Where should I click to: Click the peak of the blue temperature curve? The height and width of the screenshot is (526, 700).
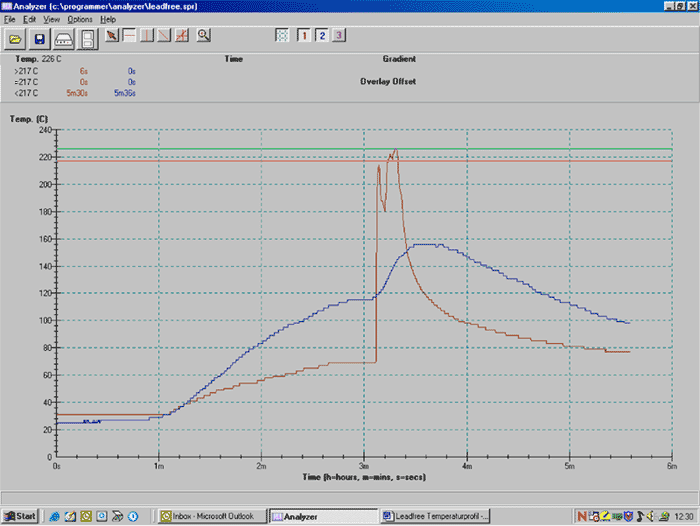[426, 245]
